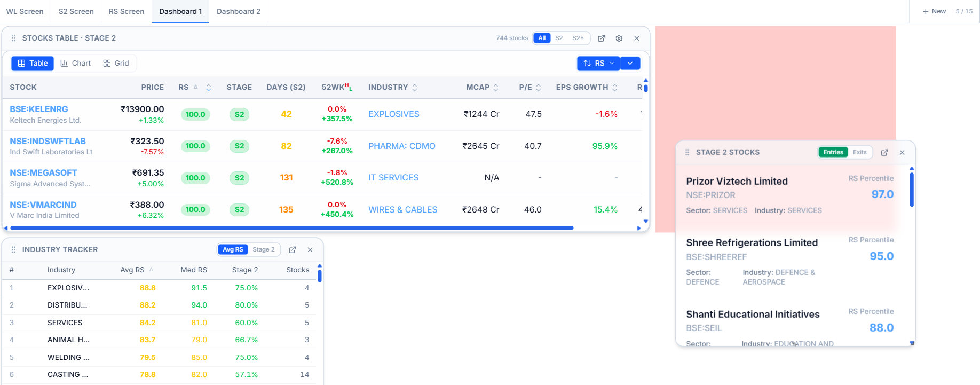Toggle Avg RS in Industry Tracker
980x385 pixels.
pyautogui.click(x=233, y=250)
